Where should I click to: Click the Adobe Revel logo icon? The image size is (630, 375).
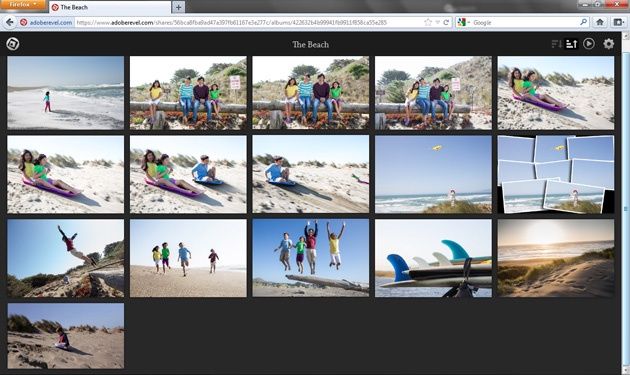[x=13, y=43]
